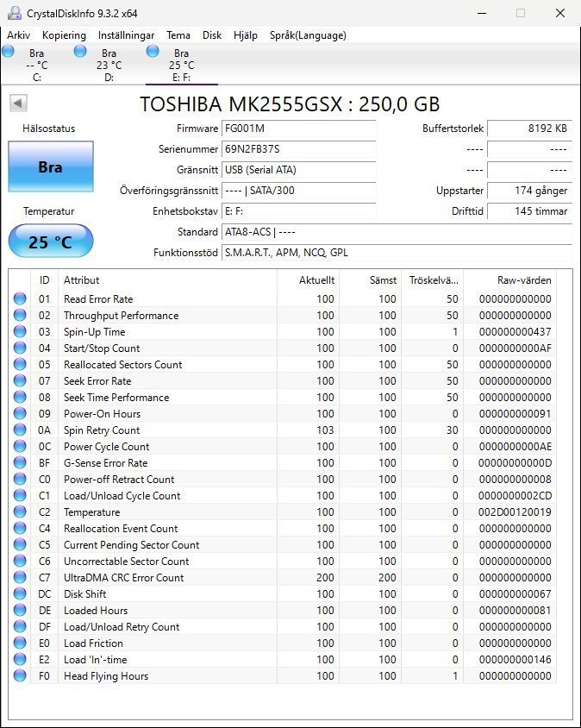Image resolution: width=581 pixels, height=728 pixels.
Task: Click the blue Bra health status button
Action: [x=50, y=167]
